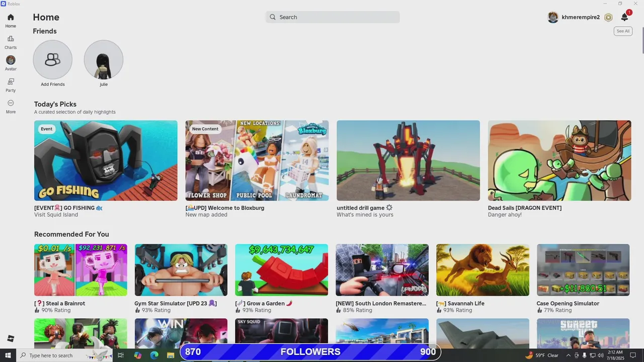The height and width of the screenshot is (362, 644).
Task: Click the Search input field
Action: coord(333,17)
